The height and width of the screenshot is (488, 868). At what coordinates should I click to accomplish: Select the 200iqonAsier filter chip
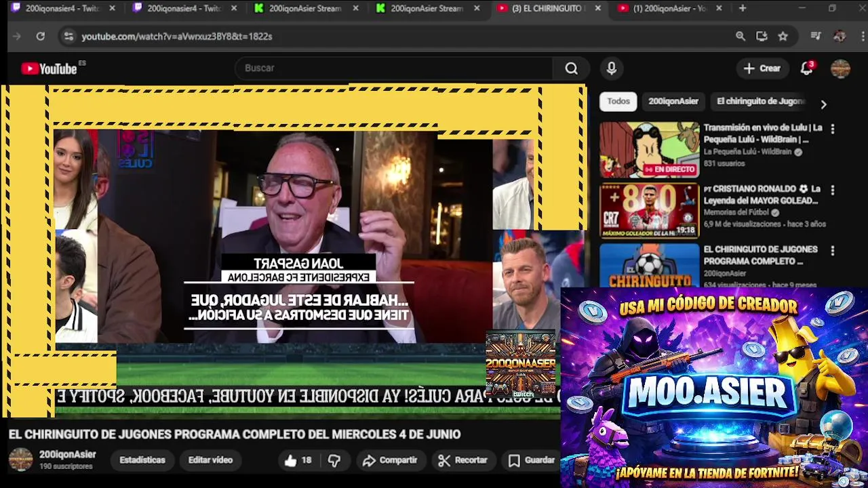(x=673, y=101)
